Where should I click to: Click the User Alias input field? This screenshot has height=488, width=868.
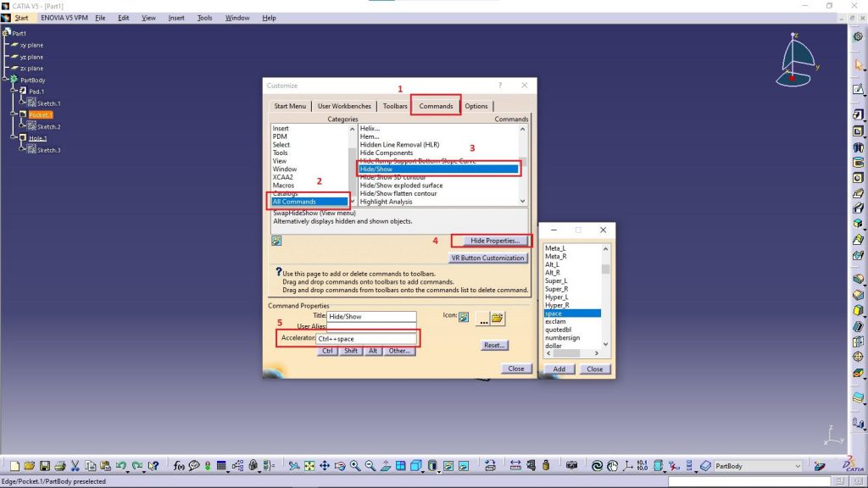[x=371, y=326]
